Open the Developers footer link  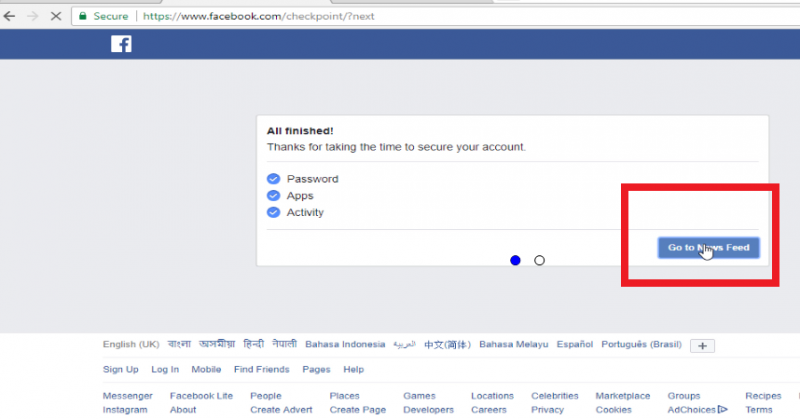click(429, 409)
